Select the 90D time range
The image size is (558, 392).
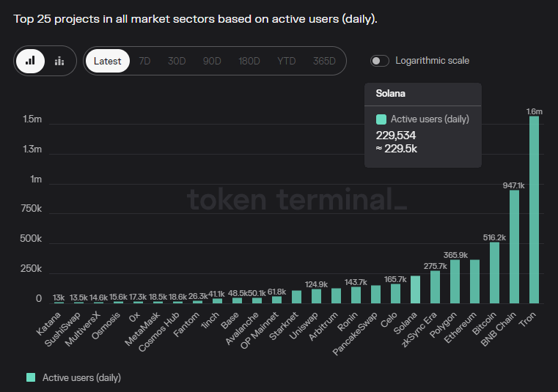[212, 61]
